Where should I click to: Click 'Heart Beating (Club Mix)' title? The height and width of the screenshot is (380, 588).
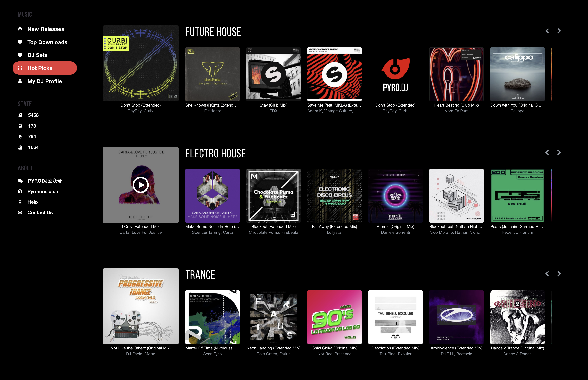click(456, 105)
